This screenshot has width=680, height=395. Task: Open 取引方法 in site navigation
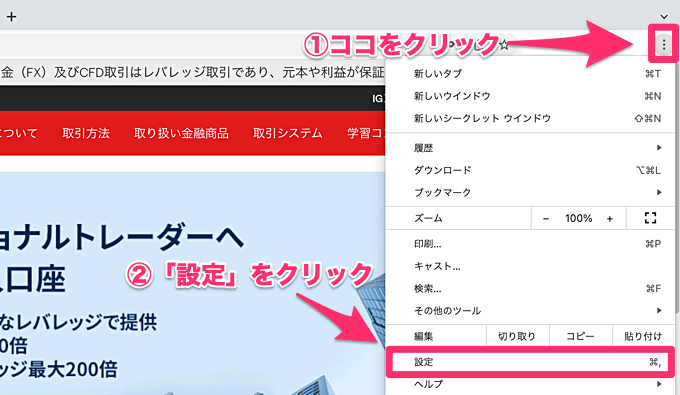click(x=86, y=133)
